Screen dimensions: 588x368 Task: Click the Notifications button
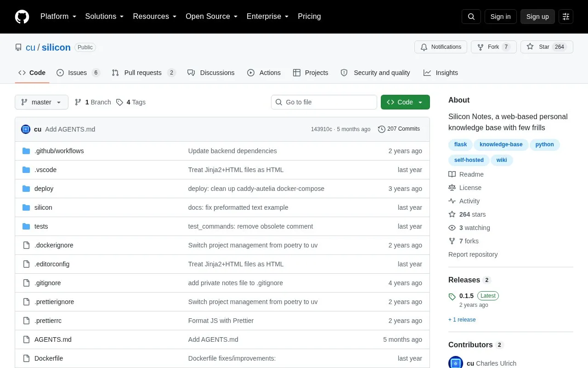pos(441,47)
